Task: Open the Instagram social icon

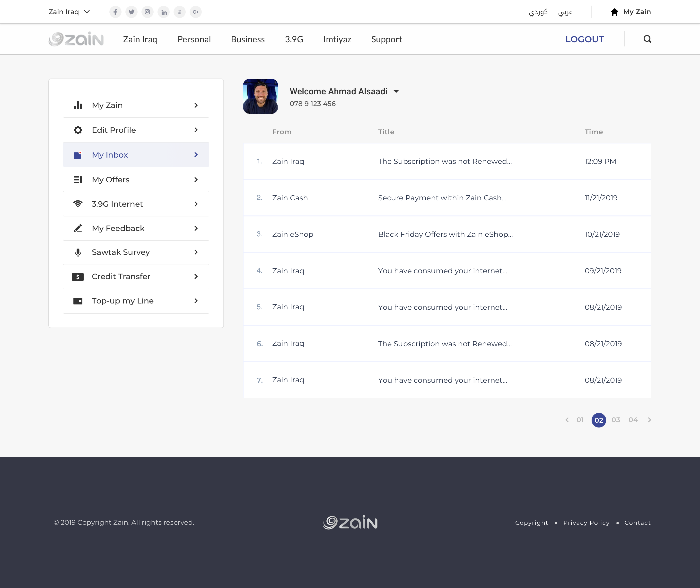Action: [x=147, y=12]
